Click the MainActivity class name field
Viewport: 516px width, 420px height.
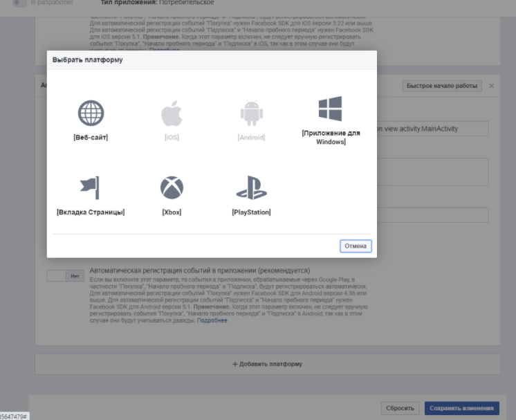click(432, 129)
